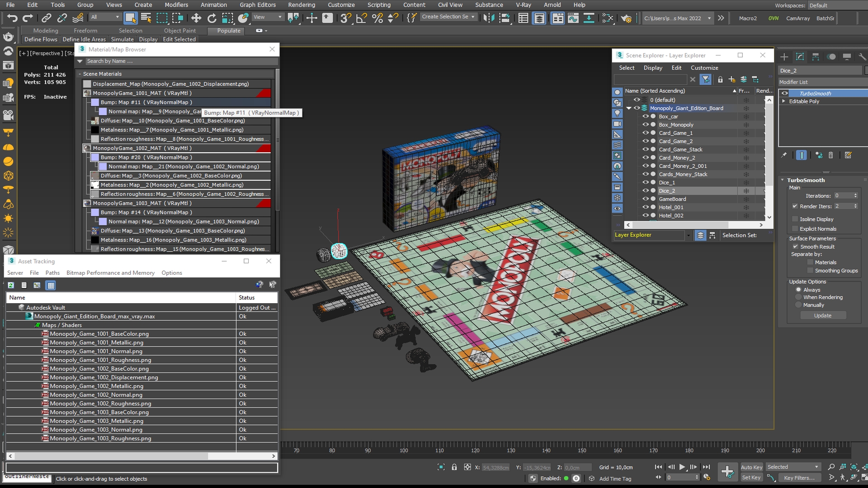Switch to the Modify command panel
Image resolution: width=868 pixels, height=488 pixels.
point(800,56)
